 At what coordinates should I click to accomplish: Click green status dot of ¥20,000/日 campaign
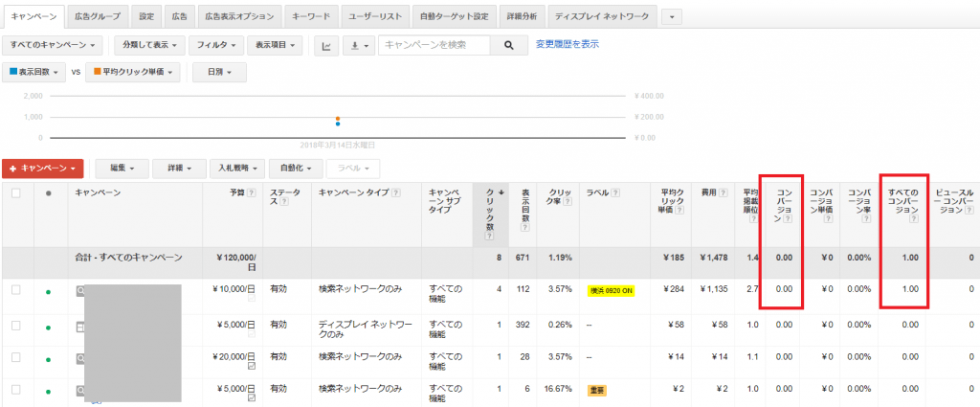pyautogui.click(x=48, y=358)
